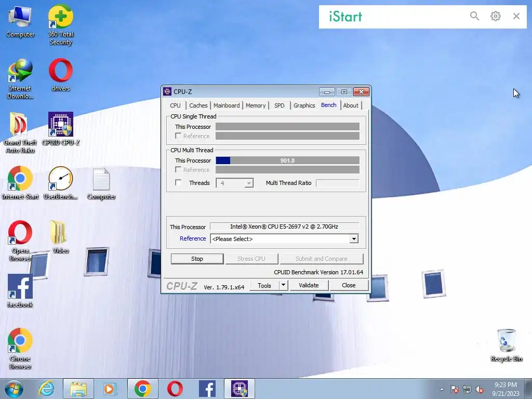Click the CPU-Z title bar icon
The height and width of the screenshot is (399, 532).
point(167,91)
